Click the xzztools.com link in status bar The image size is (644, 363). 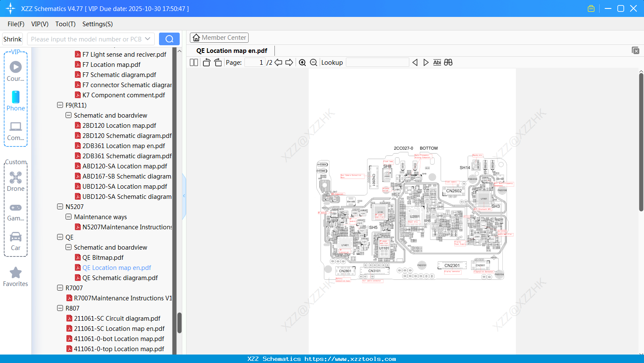click(350, 359)
